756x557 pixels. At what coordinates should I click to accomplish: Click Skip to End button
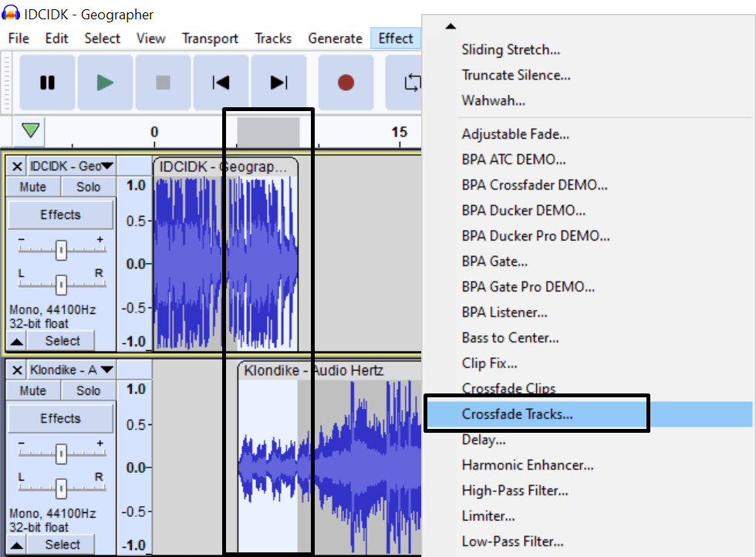click(278, 83)
